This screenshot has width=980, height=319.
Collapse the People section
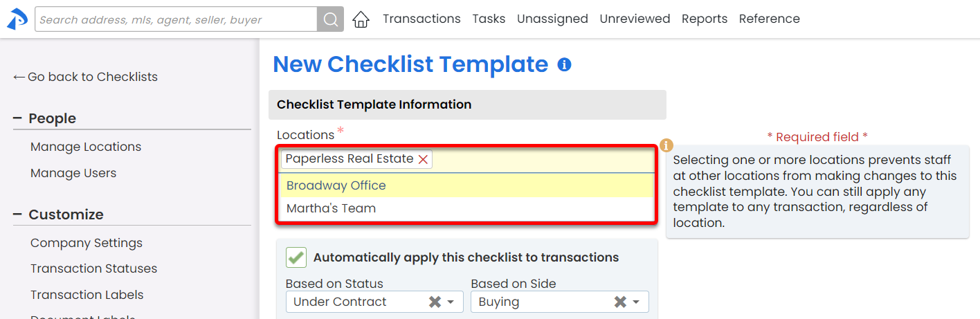click(19, 119)
